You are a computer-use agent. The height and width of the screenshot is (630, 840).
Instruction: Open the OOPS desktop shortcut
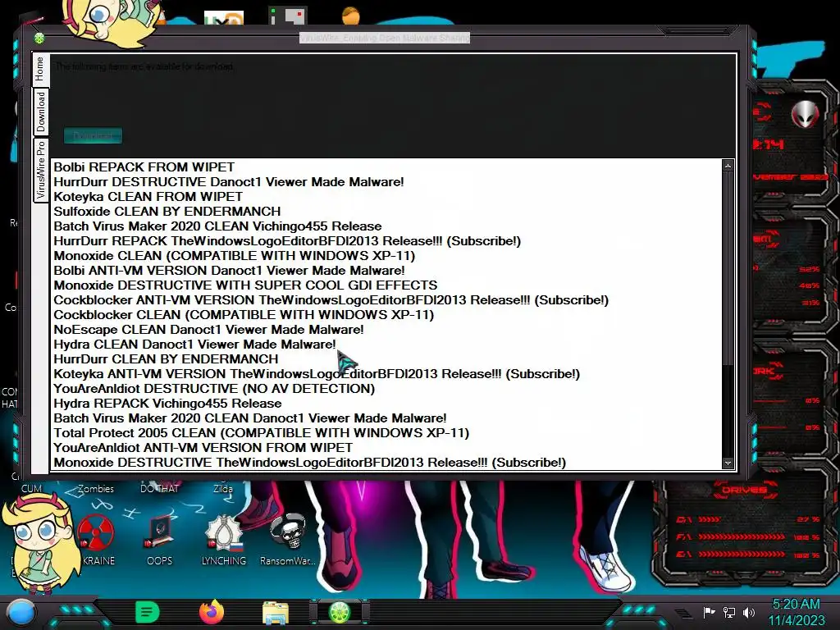pyautogui.click(x=160, y=540)
